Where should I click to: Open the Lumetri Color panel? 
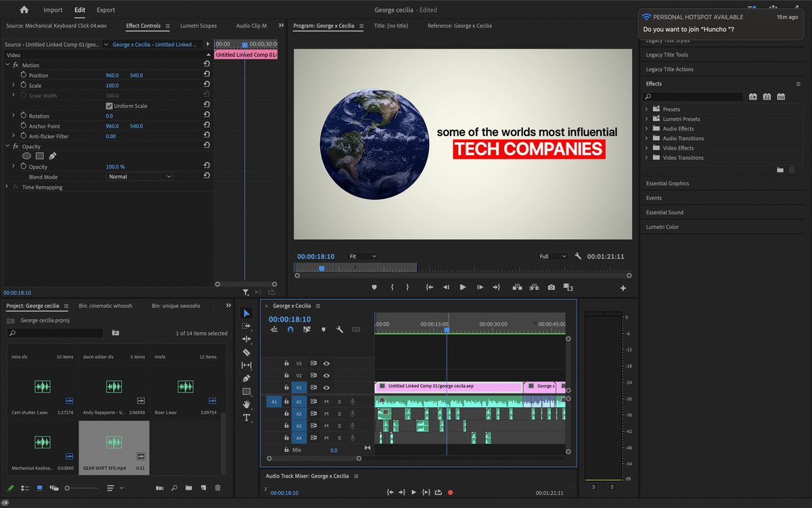(x=662, y=227)
